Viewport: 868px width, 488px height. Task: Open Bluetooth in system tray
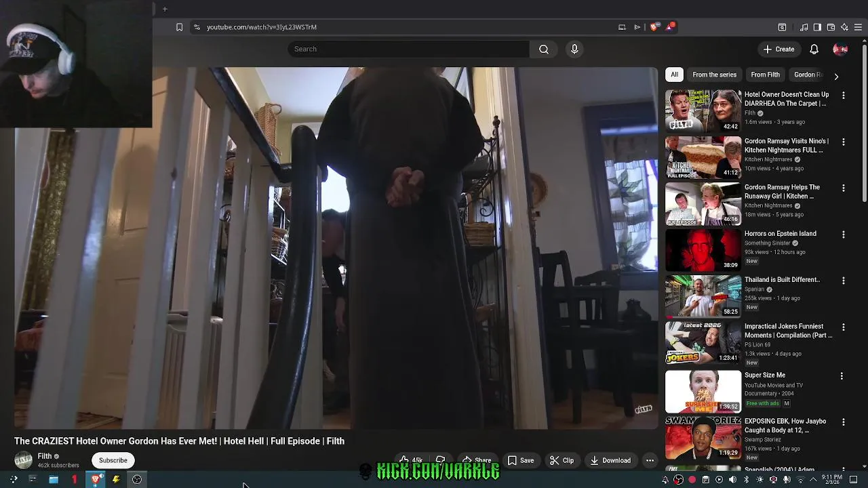[746, 480]
